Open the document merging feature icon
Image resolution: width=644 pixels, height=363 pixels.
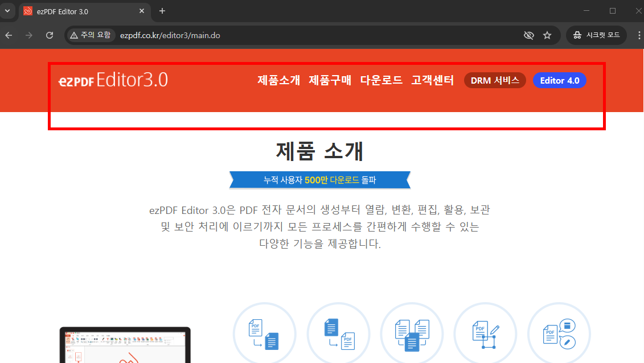coord(412,333)
